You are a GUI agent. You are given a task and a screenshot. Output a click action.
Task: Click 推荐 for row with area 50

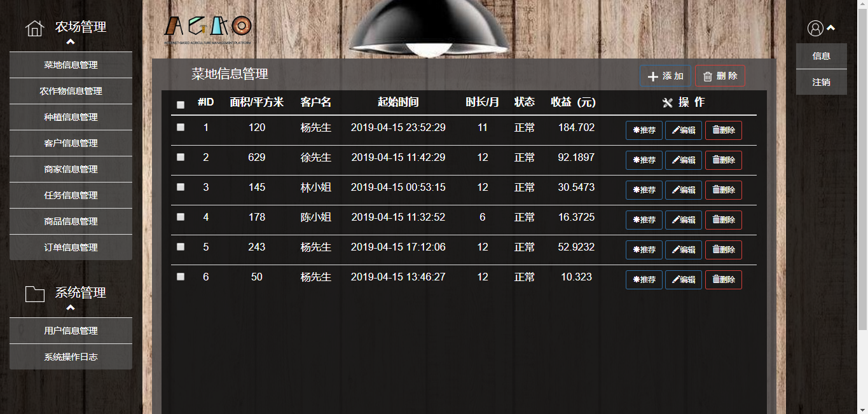644,280
